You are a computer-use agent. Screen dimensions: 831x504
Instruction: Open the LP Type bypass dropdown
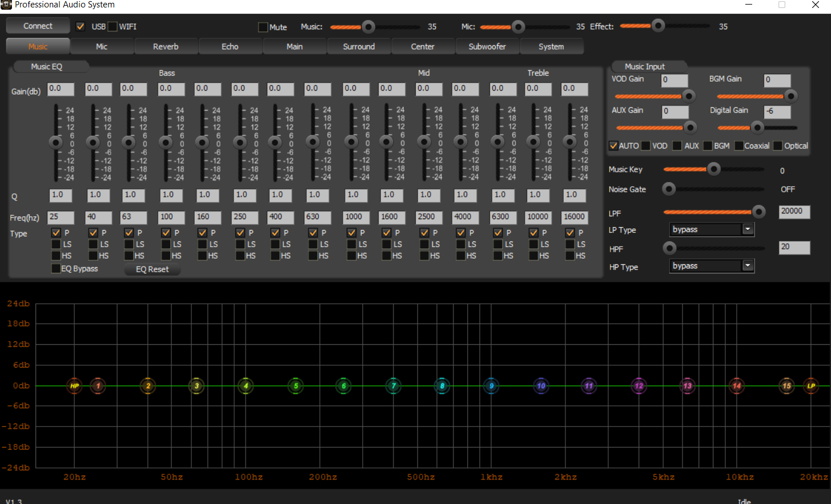click(712, 229)
